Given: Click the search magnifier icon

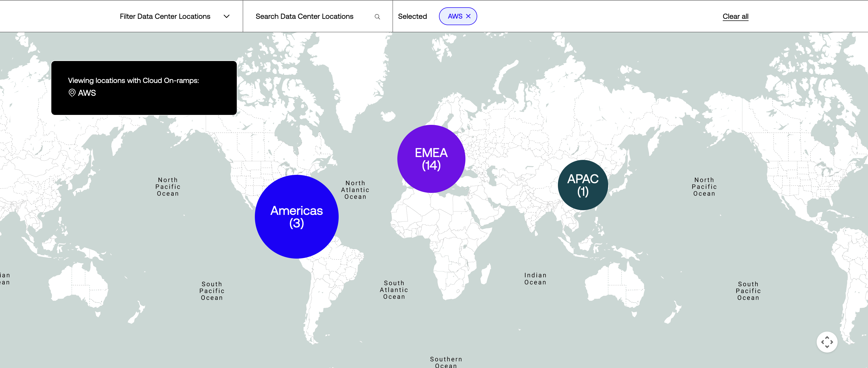Looking at the screenshot, I should coord(377,16).
